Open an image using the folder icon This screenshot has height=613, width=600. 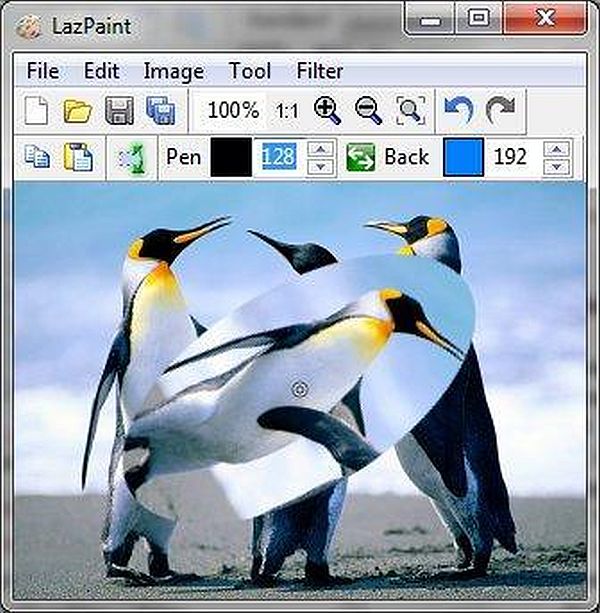(x=78, y=110)
